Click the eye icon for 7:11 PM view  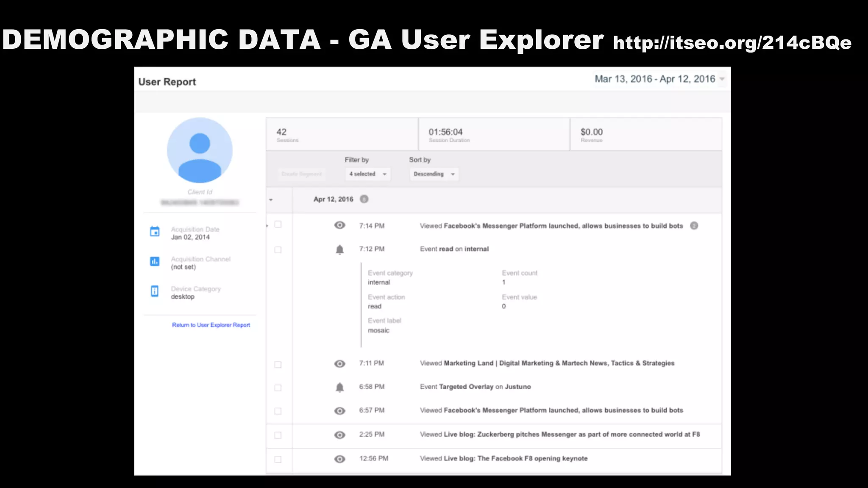pyautogui.click(x=340, y=363)
